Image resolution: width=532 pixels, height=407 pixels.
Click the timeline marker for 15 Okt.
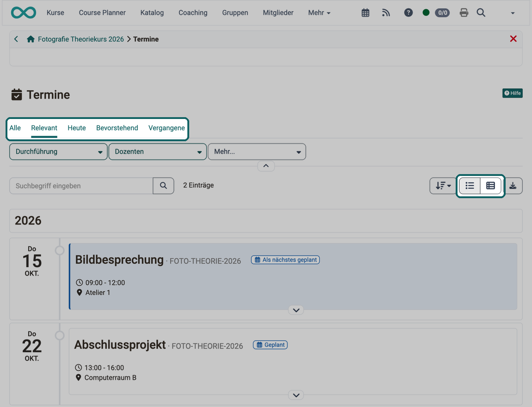[60, 250]
